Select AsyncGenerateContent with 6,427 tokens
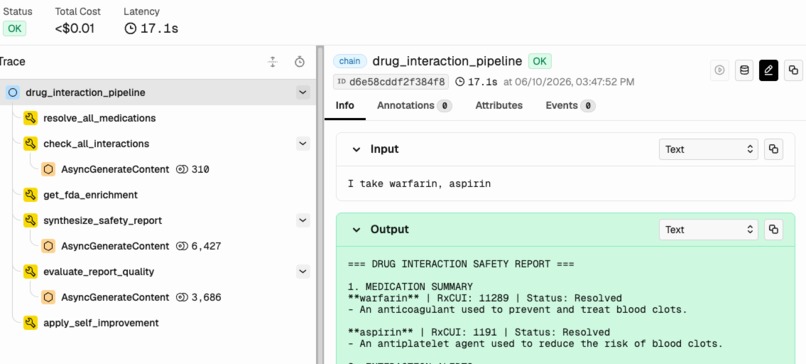806x364 pixels. (x=115, y=246)
